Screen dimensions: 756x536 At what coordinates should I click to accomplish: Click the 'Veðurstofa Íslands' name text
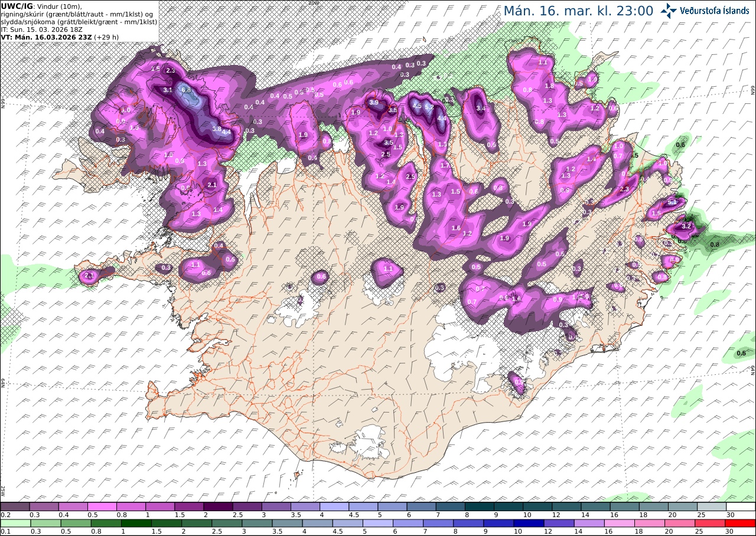715,10
